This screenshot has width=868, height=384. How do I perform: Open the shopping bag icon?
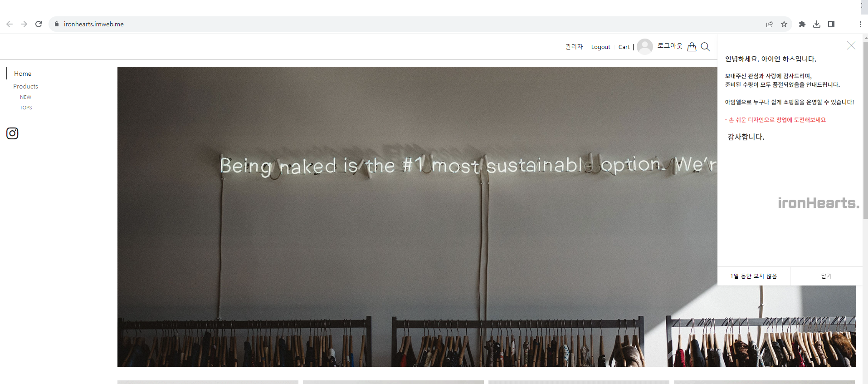(x=692, y=47)
